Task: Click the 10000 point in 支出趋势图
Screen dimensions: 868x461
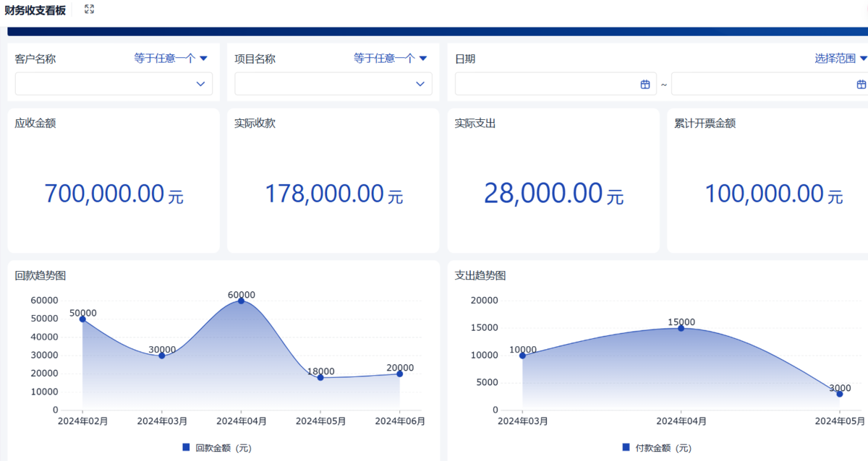Action: [522, 356]
